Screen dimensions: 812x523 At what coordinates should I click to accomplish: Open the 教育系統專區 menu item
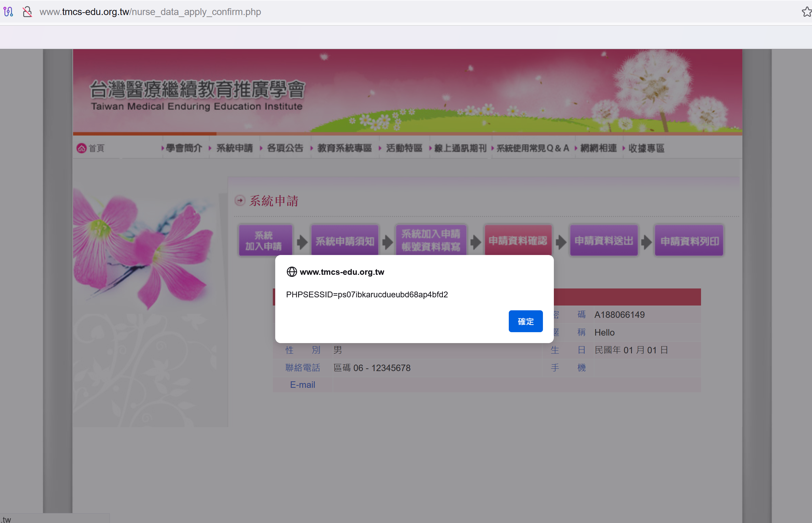pyautogui.click(x=345, y=148)
